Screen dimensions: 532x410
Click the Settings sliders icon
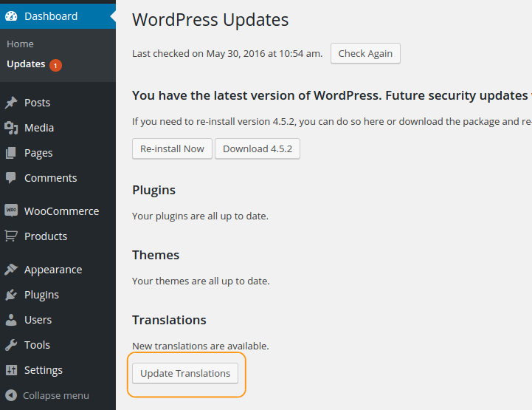(11, 370)
